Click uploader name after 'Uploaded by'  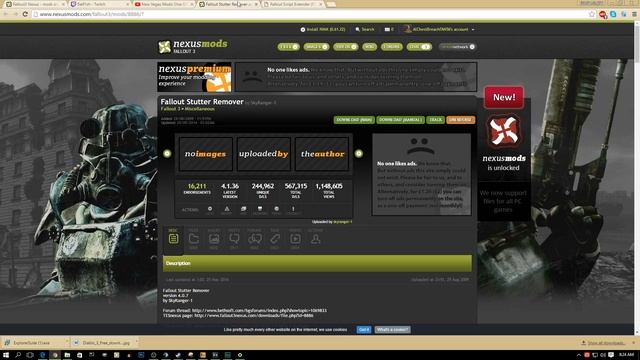point(342,222)
